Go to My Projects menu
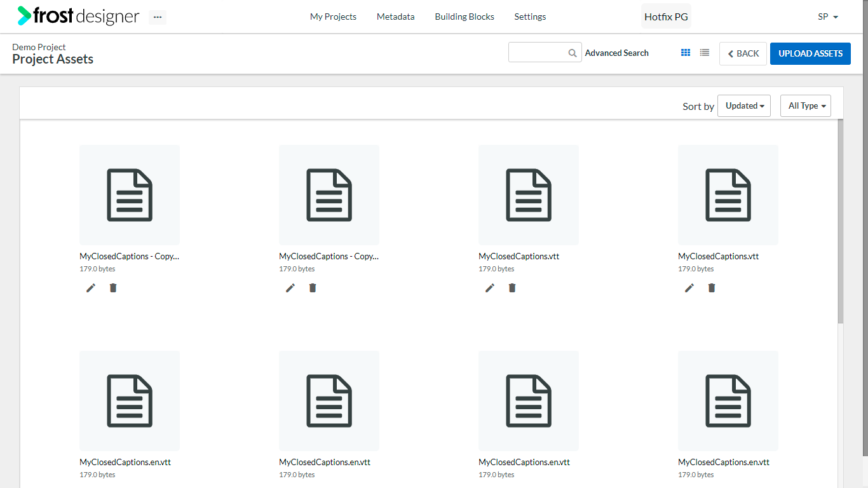 333,17
